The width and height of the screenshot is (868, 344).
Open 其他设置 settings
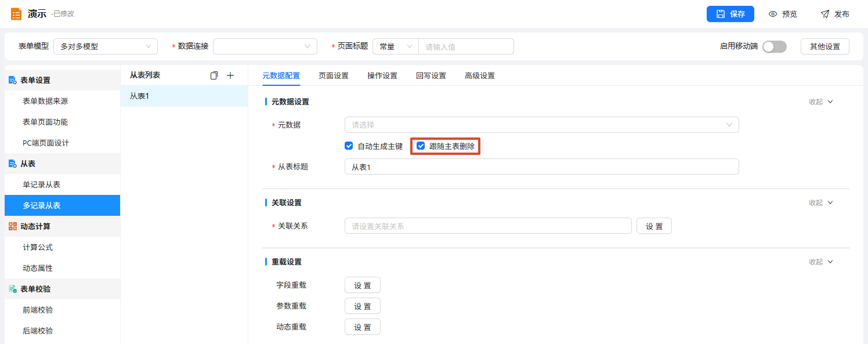pyautogui.click(x=825, y=46)
